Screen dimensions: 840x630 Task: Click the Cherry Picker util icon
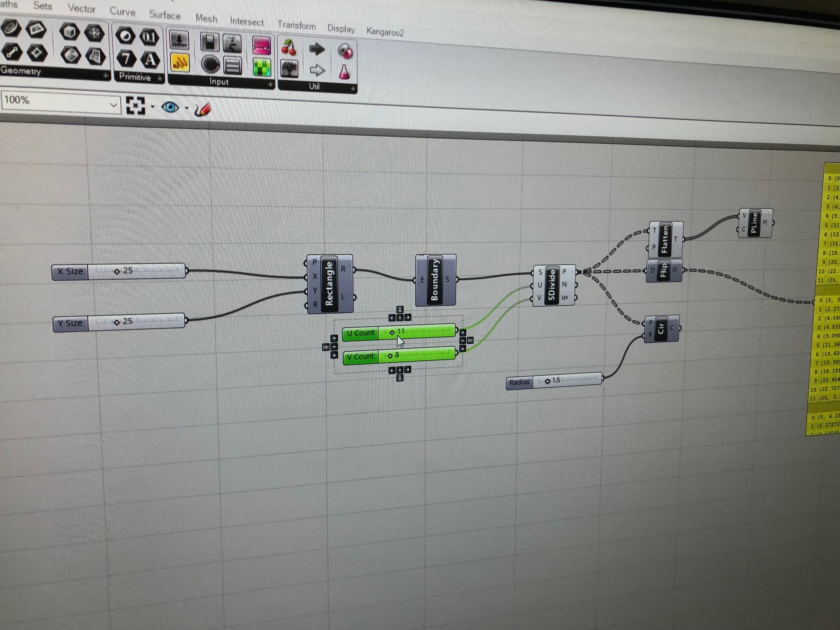coord(289,48)
